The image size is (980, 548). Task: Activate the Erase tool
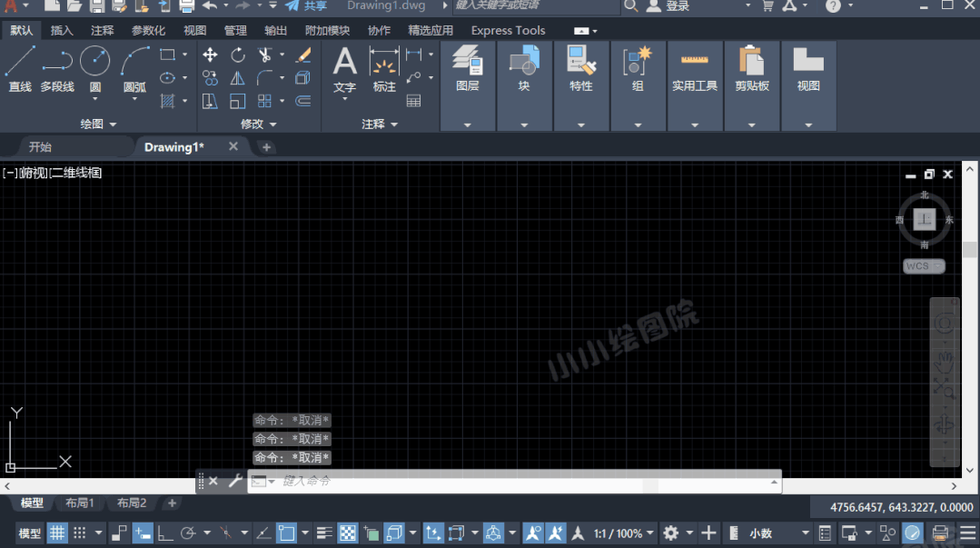(303, 55)
